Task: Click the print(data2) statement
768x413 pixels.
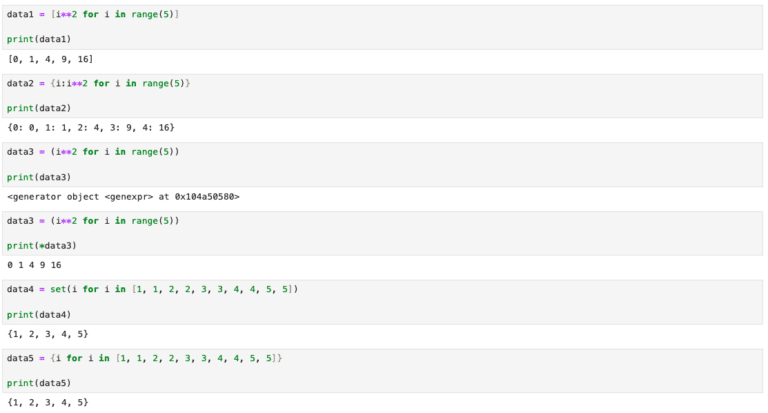Action: pyautogui.click(x=39, y=107)
